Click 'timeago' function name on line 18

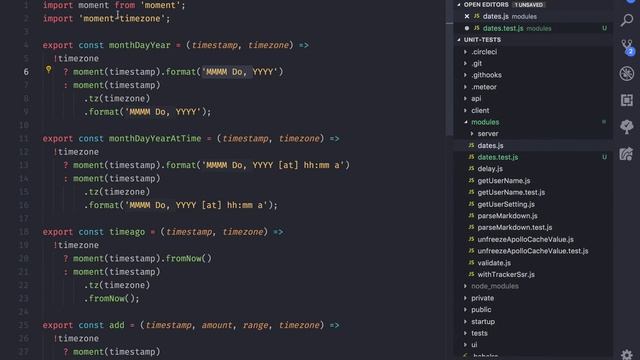tap(127, 232)
